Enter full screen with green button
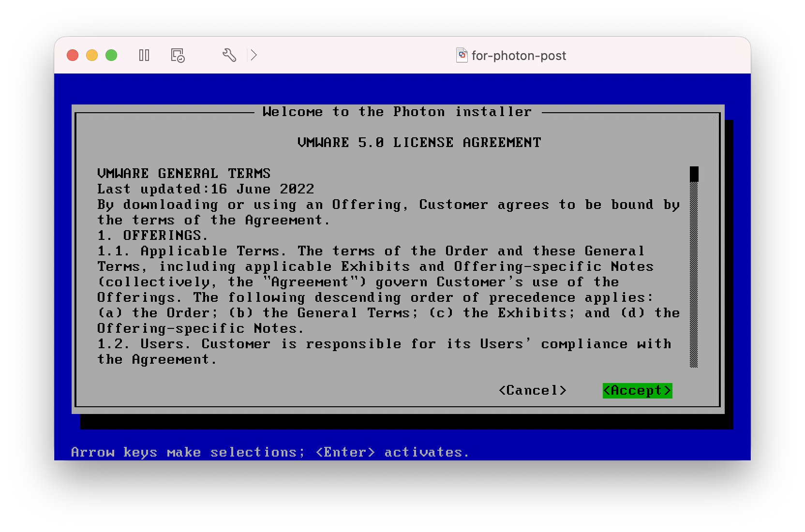This screenshot has width=805, height=532. 111,55
